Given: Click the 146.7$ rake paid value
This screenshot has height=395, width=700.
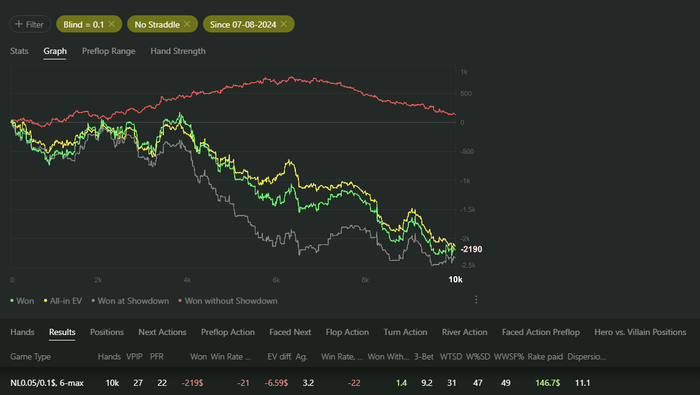Looking at the screenshot, I should click(548, 383).
